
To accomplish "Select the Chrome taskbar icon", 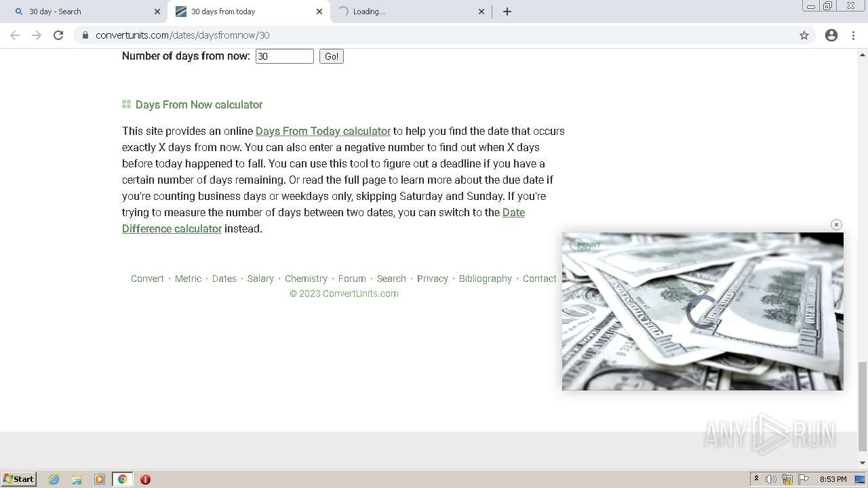I will pyautogui.click(x=122, y=479).
